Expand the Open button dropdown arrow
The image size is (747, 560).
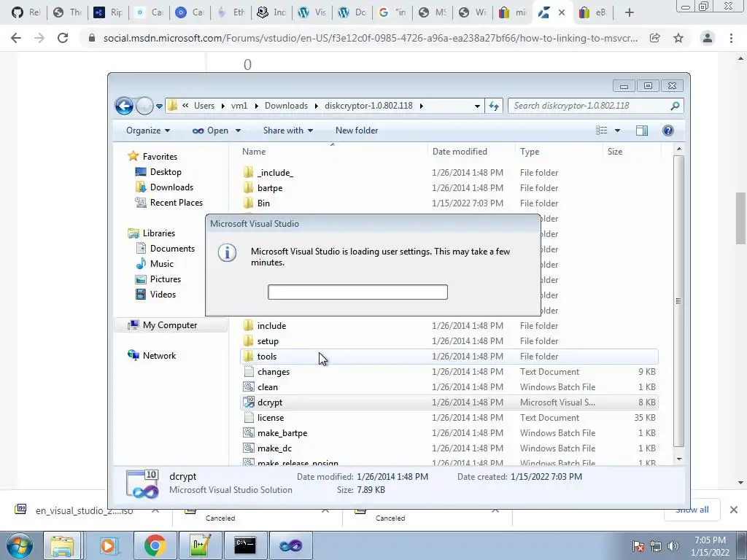[238, 131]
